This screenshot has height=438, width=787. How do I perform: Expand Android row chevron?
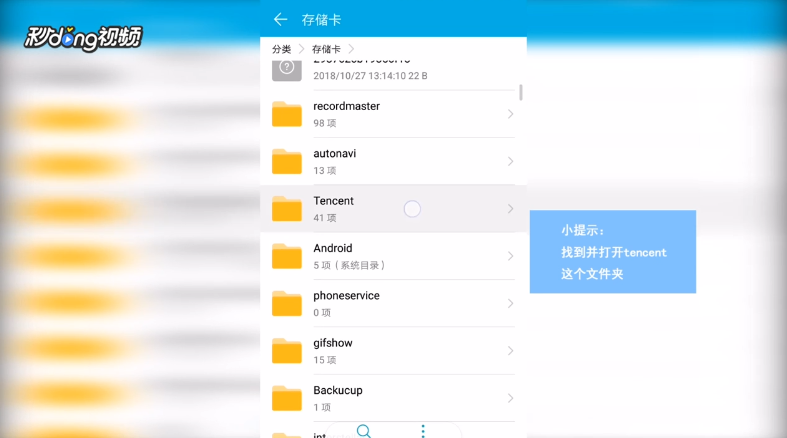[x=510, y=256]
